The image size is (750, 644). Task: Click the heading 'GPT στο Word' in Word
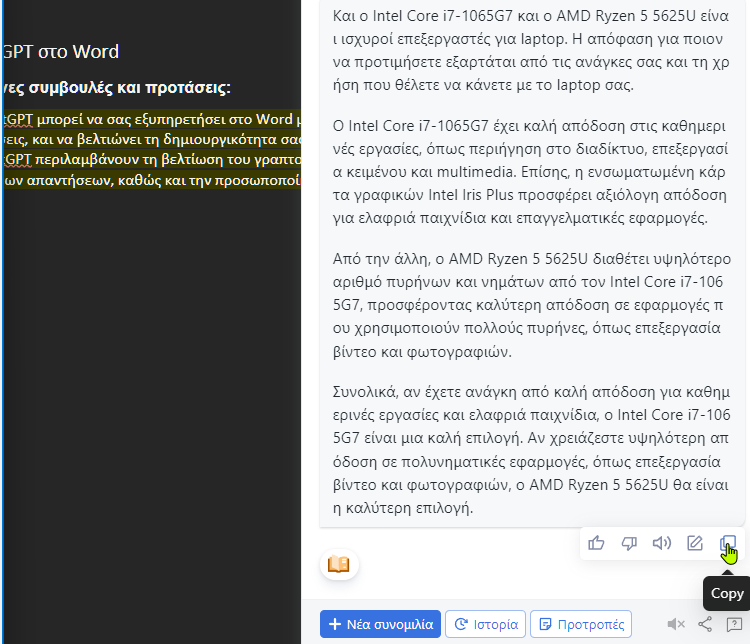coord(61,52)
